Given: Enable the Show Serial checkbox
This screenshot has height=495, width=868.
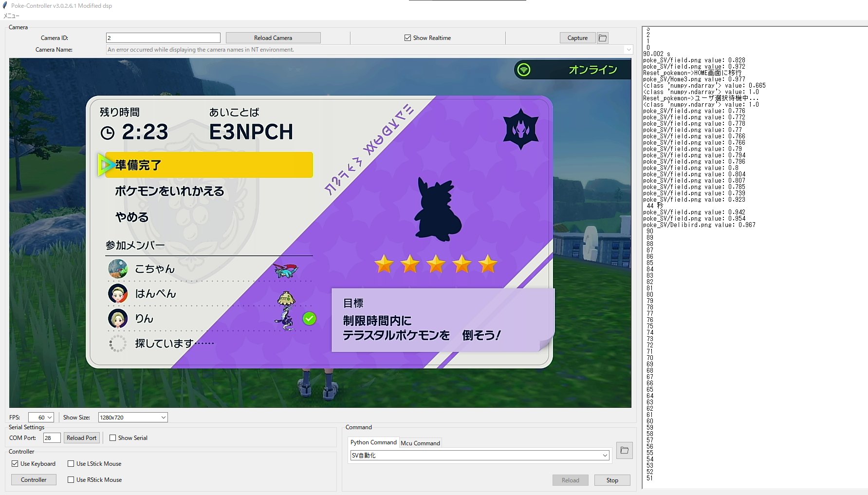Looking at the screenshot, I should (x=113, y=438).
